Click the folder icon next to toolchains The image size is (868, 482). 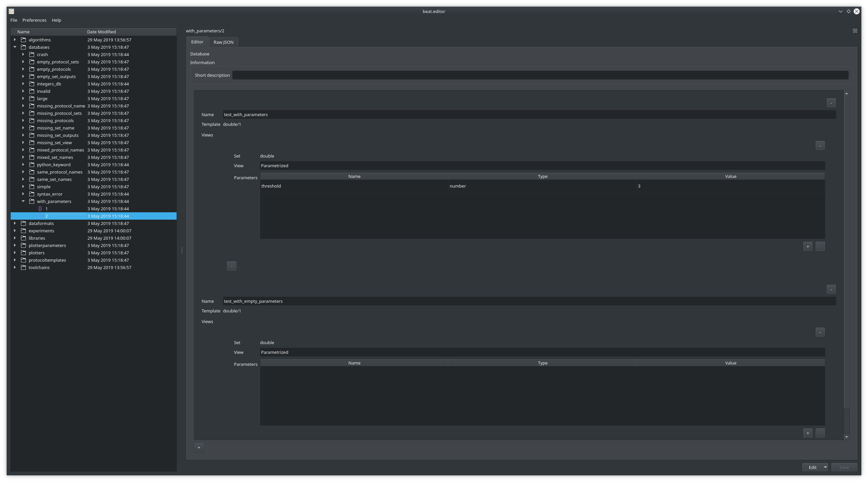23,267
